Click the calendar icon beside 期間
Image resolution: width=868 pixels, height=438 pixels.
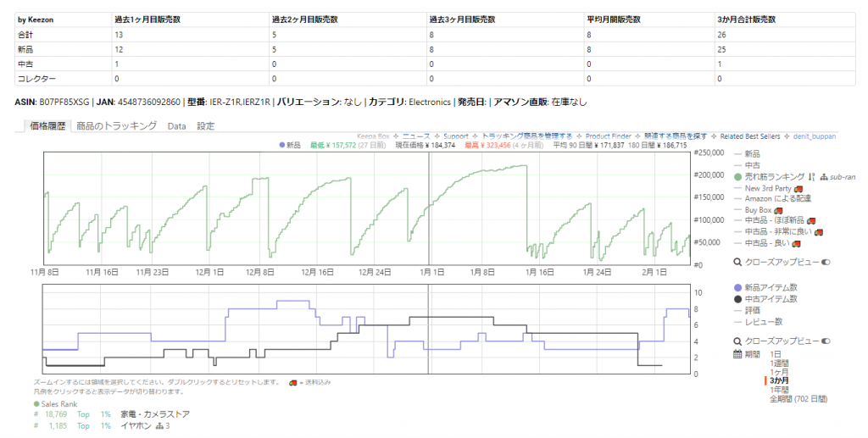point(737,354)
